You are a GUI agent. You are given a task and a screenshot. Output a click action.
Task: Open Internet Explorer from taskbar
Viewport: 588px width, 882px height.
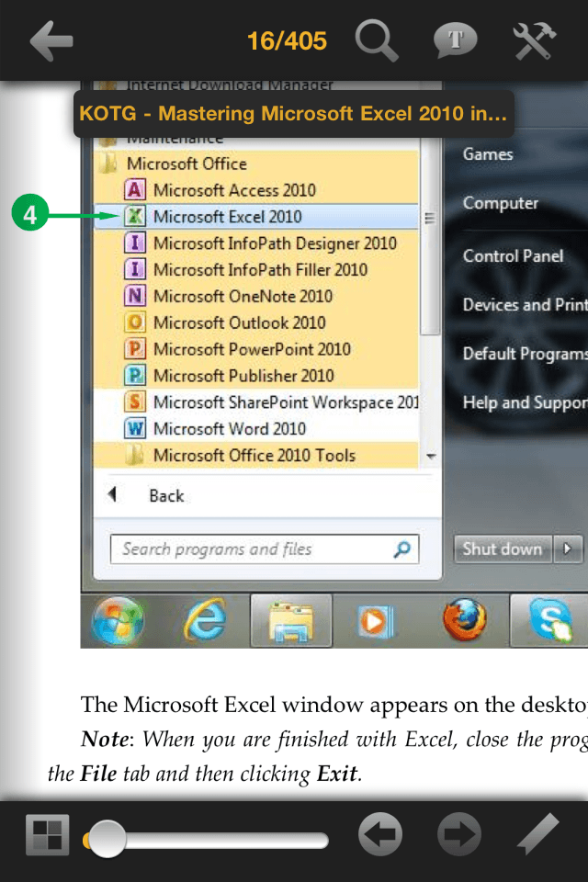[x=205, y=620]
